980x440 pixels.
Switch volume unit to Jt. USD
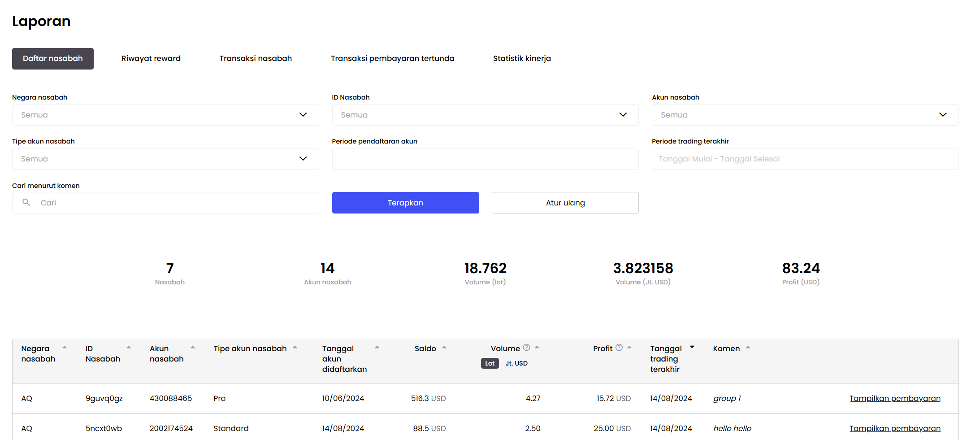tap(516, 363)
